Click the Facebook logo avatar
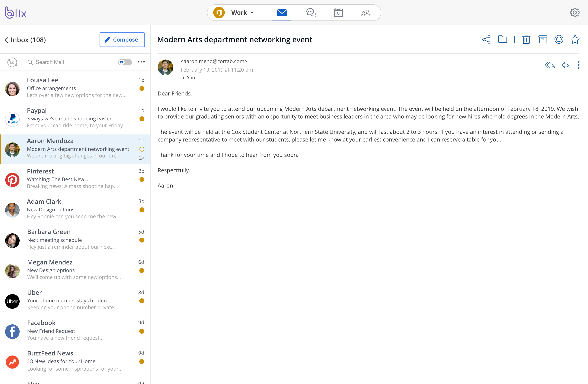This screenshot has height=384, width=588. click(12, 332)
